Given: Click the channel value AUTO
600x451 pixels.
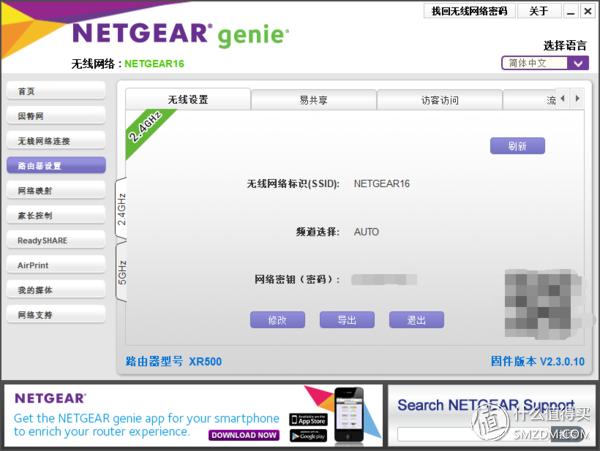Looking at the screenshot, I should tap(366, 232).
